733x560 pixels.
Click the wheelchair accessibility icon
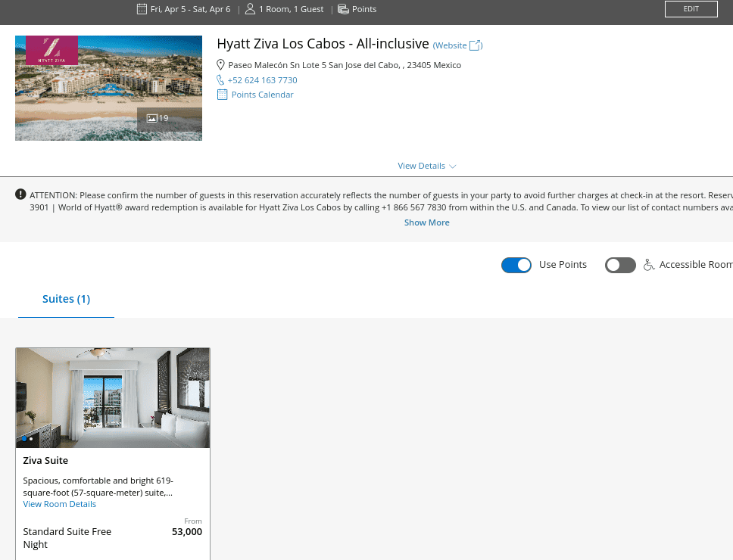649,265
